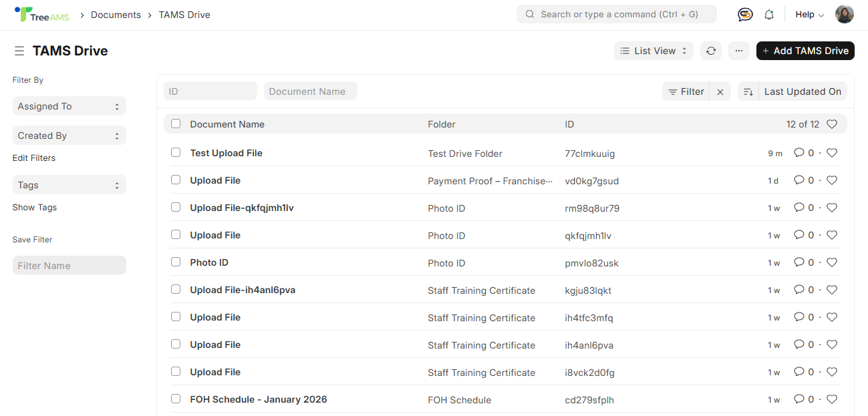Open the notifications bell

coord(769,15)
